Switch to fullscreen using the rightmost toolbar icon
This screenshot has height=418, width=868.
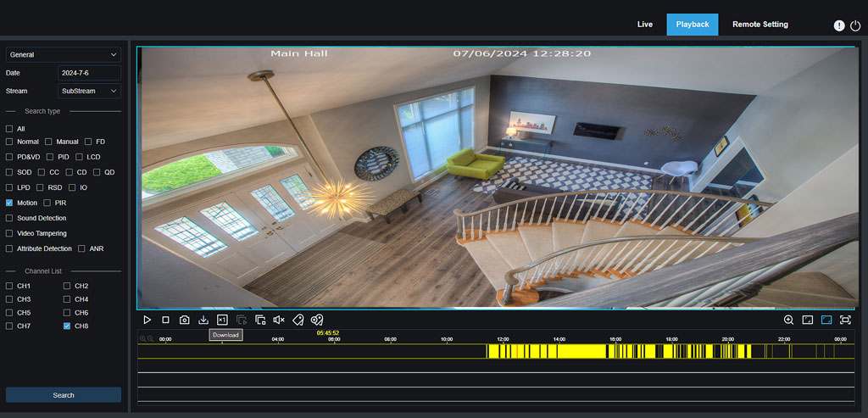pyautogui.click(x=845, y=320)
